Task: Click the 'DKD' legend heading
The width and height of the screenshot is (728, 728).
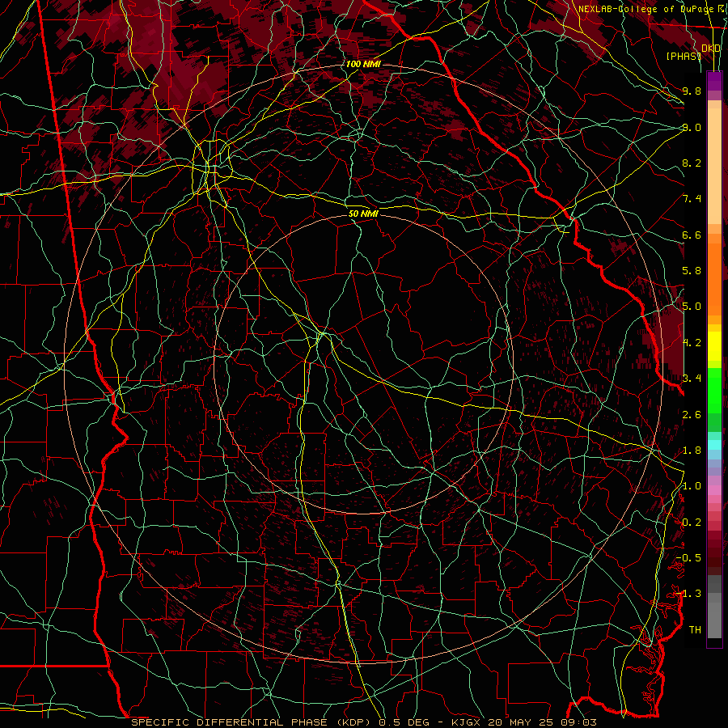Action: 711,49
